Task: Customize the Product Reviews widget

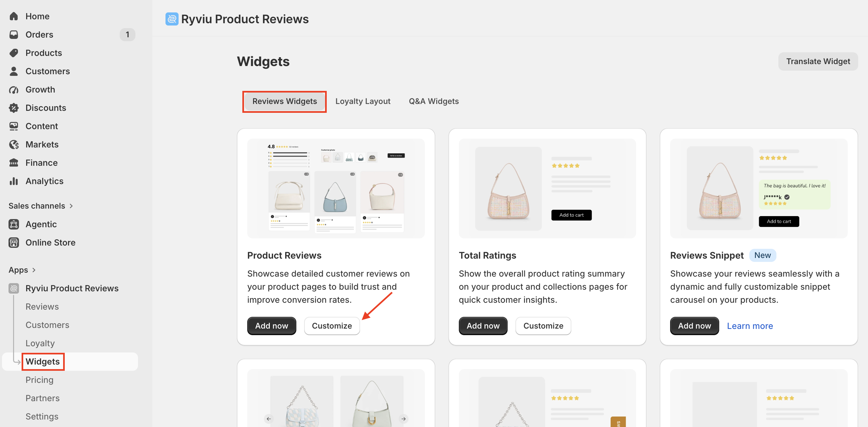Action: pos(332,326)
